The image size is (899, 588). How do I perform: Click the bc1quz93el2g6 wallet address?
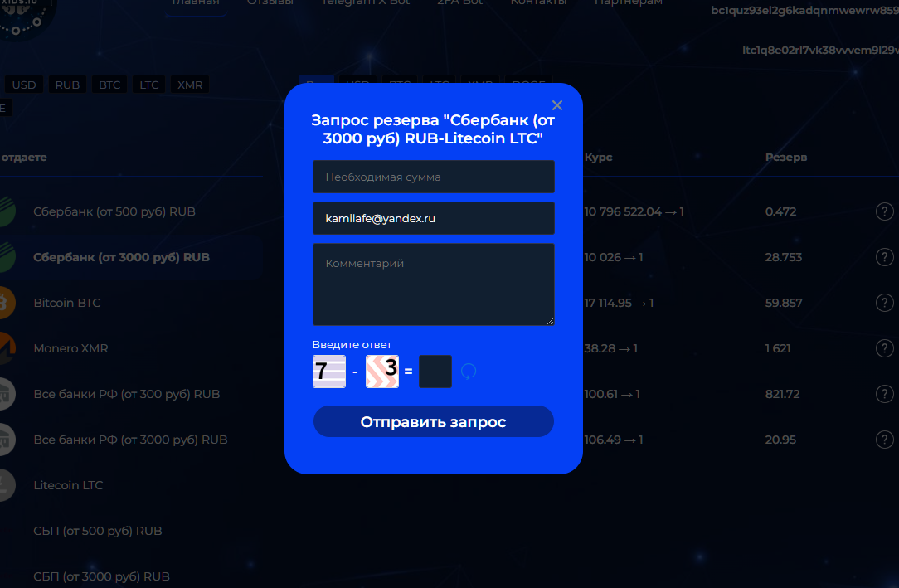[805, 10]
